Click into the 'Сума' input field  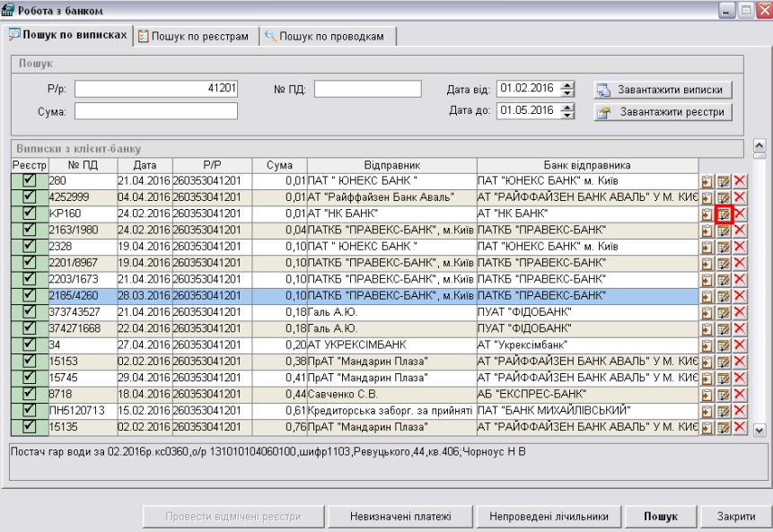tap(156, 111)
